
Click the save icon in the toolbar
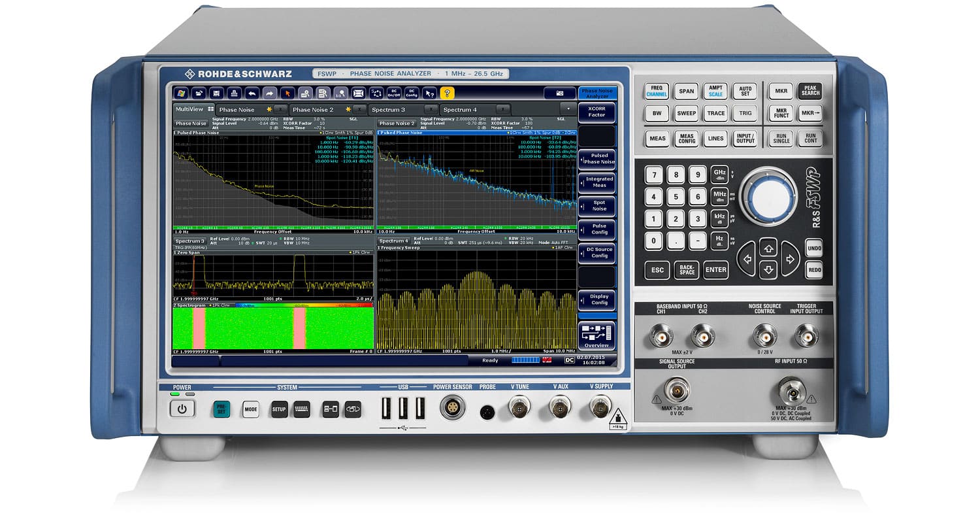click(x=217, y=93)
